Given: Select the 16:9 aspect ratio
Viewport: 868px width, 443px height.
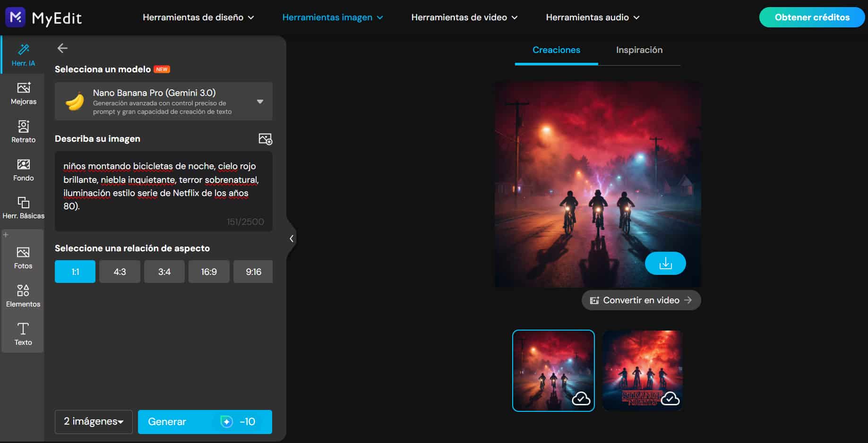Looking at the screenshot, I should pos(209,272).
